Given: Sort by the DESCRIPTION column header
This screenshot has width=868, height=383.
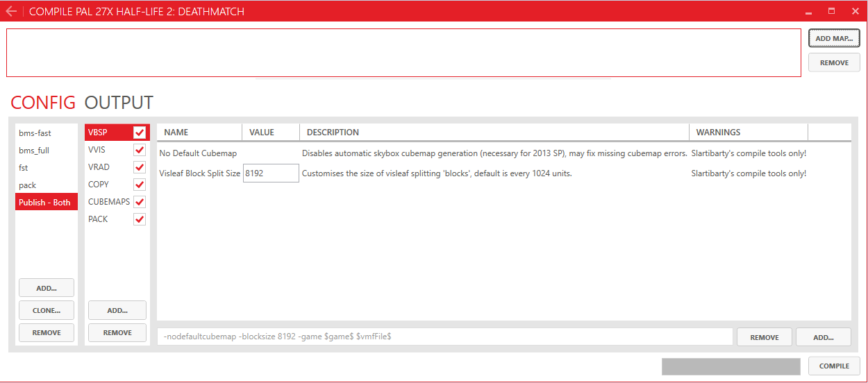Looking at the screenshot, I should (x=494, y=132).
